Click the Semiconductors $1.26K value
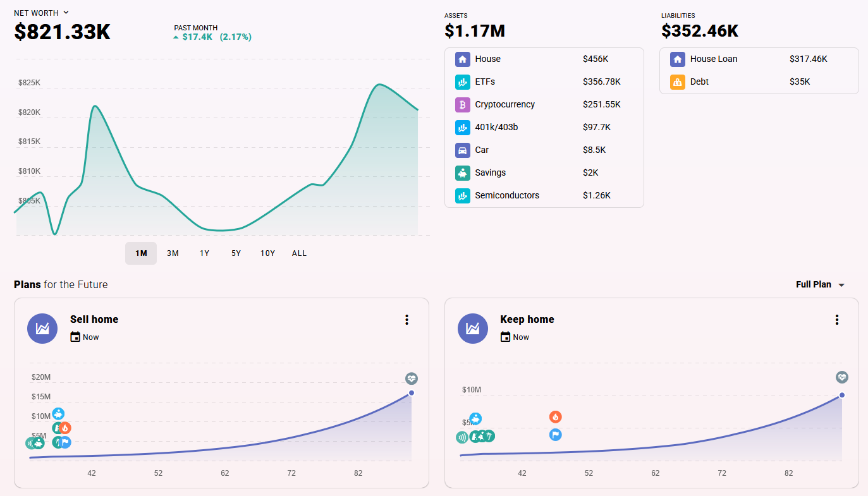868x496 pixels. tap(597, 196)
